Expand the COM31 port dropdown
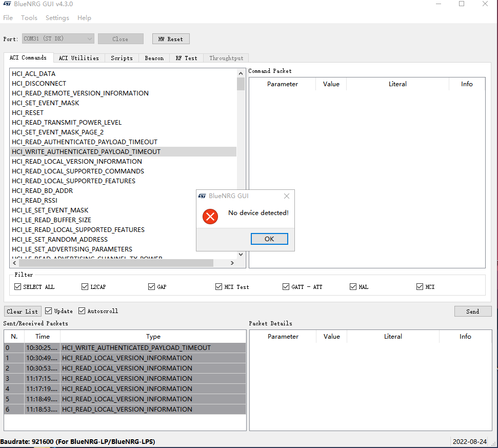Image resolution: width=498 pixels, height=448 pixels. [58, 39]
